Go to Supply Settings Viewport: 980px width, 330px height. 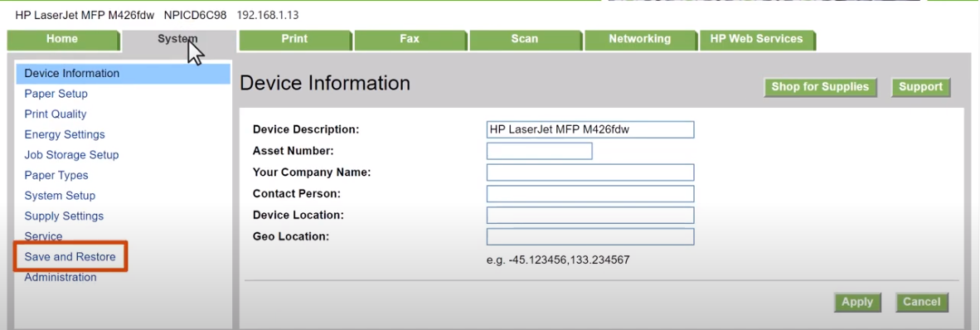(x=64, y=216)
